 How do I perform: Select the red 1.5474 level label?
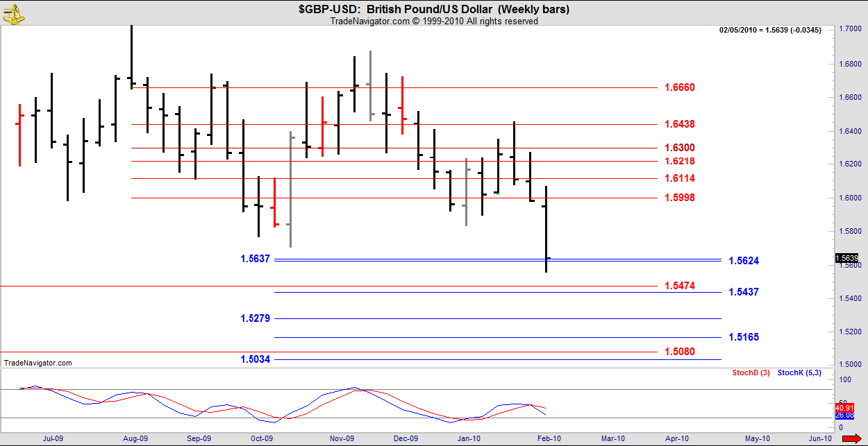(x=679, y=286)
